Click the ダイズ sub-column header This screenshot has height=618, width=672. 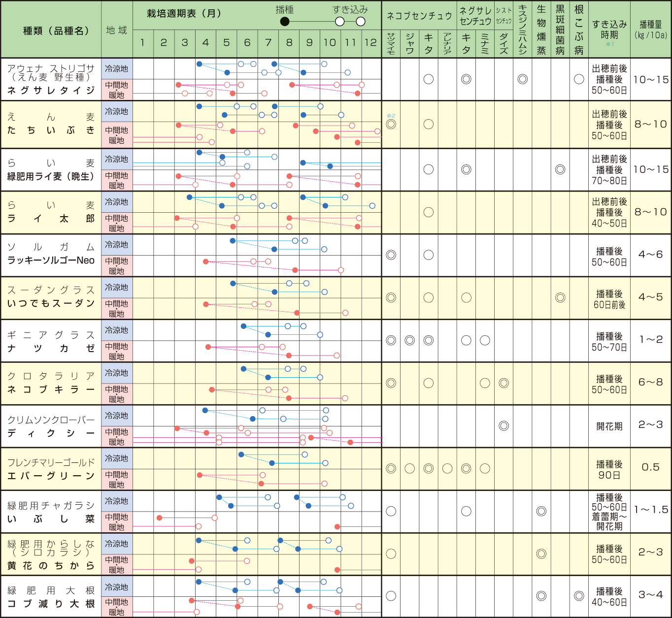[504, 43]
